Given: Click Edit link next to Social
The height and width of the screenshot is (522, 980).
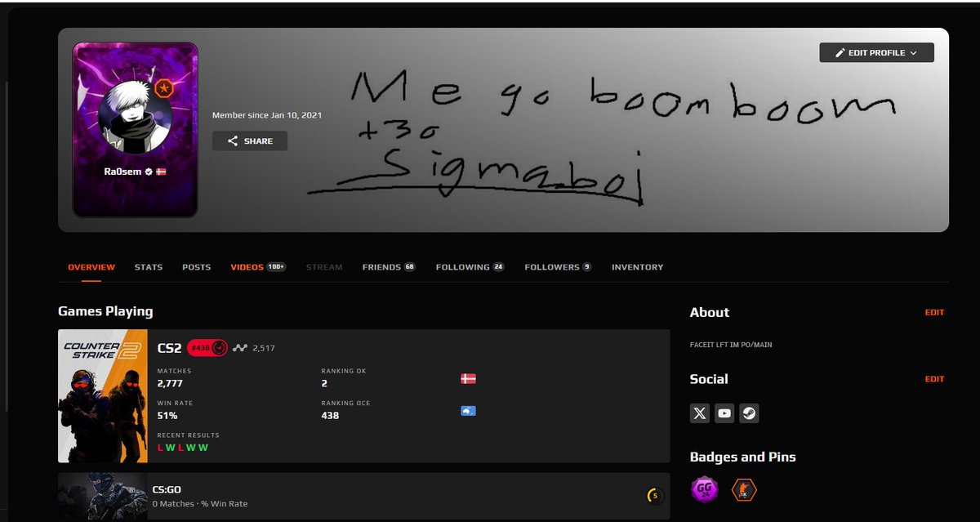Looking at the screenshot, I should 934,379.
